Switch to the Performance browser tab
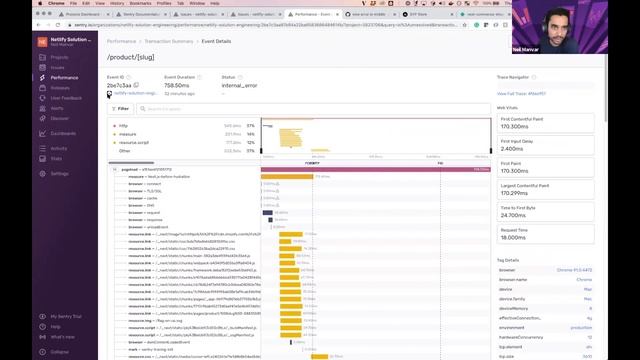This screenshot has height=360, width=640. [x=313, y=14]
